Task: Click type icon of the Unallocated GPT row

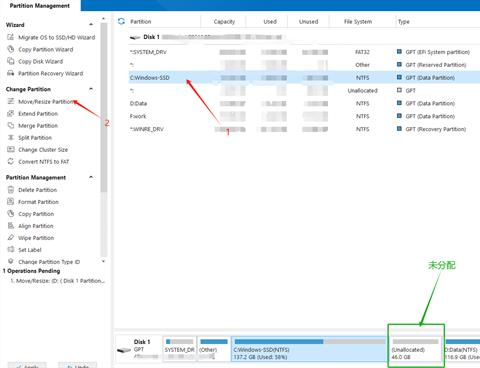Action: point(399,90)
